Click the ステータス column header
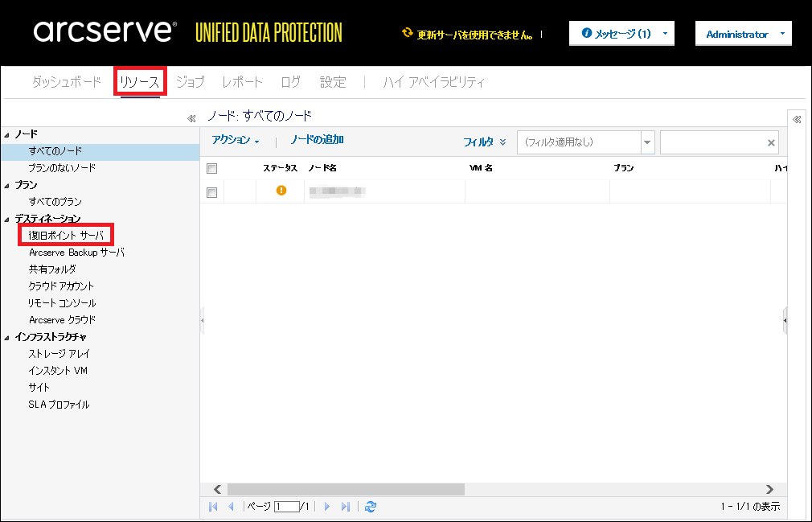This screenshot has height=522, width=812. pyautogui.click(x=280, y=168)
